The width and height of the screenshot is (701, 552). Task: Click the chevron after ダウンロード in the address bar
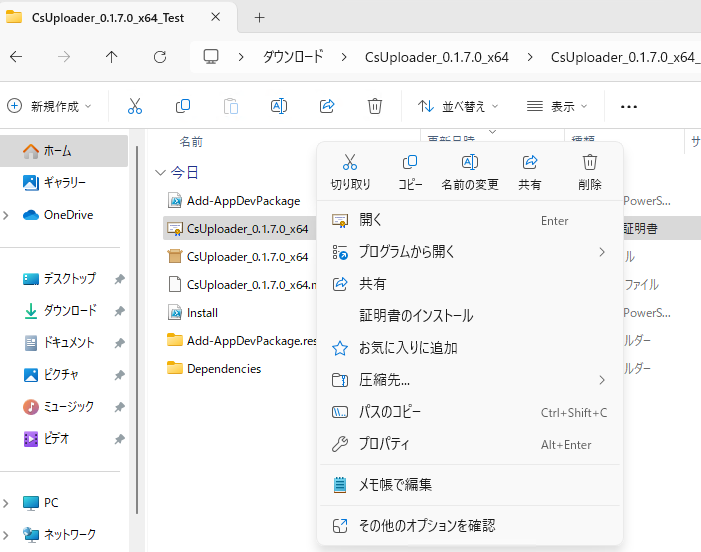(344, 57)
